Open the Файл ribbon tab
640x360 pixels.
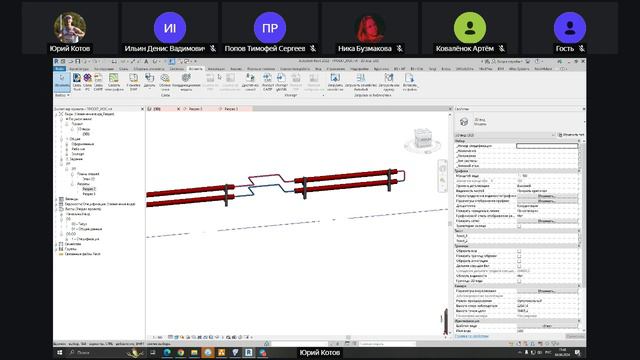click(60, 69)
